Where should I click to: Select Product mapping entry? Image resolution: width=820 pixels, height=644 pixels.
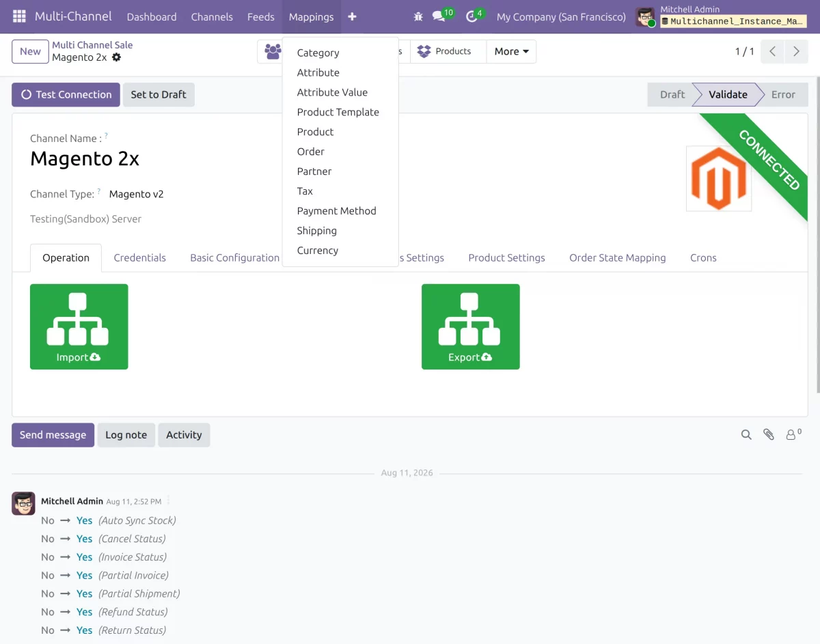coord(340,132)
